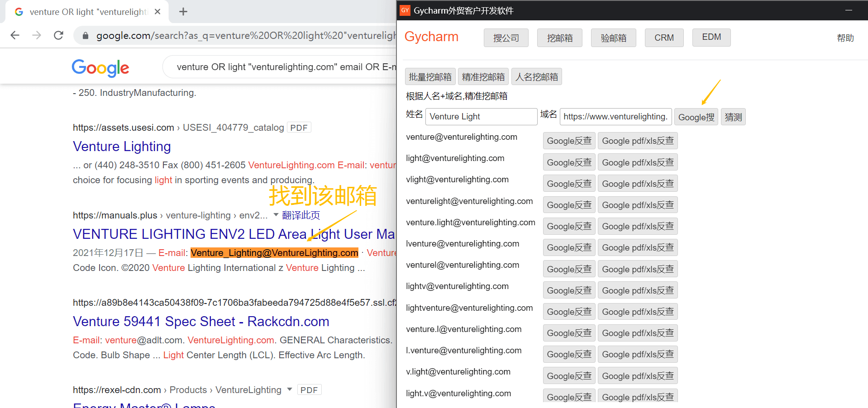This screenshot has width=868, height=408.
Task: Click Google反查 for venture@venturelighting.com
Action: point(569,141)
